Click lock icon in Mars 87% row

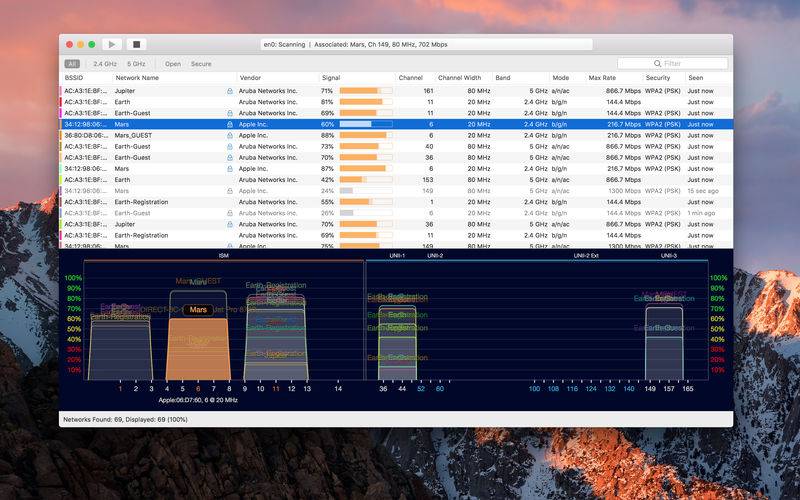click(x=230, y=169)
